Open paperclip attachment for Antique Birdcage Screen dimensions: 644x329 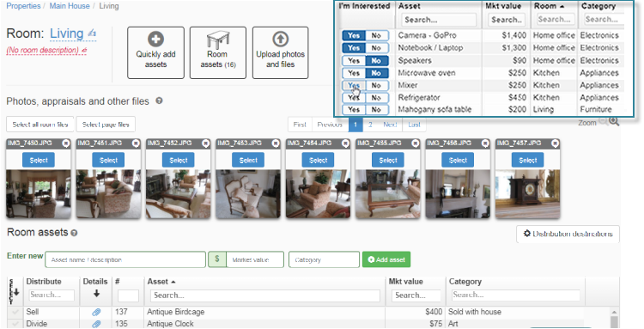click(96, 312)
